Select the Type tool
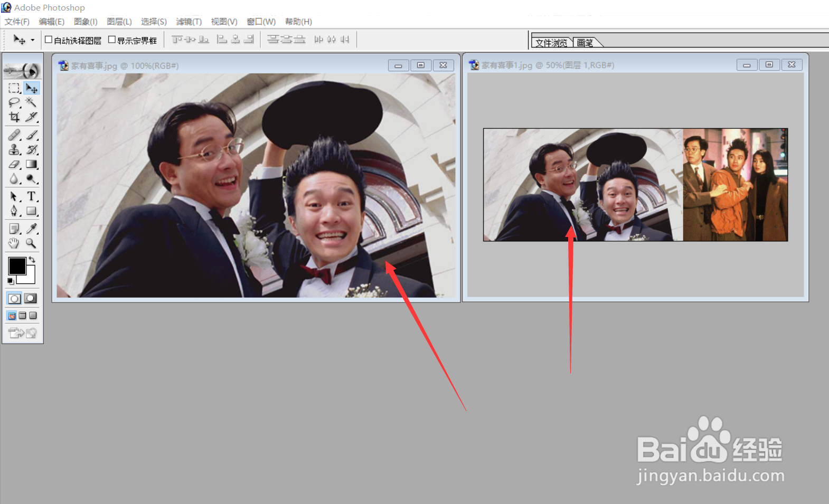The height and width of the screenshot is (504, 829). tap(32, 197)
